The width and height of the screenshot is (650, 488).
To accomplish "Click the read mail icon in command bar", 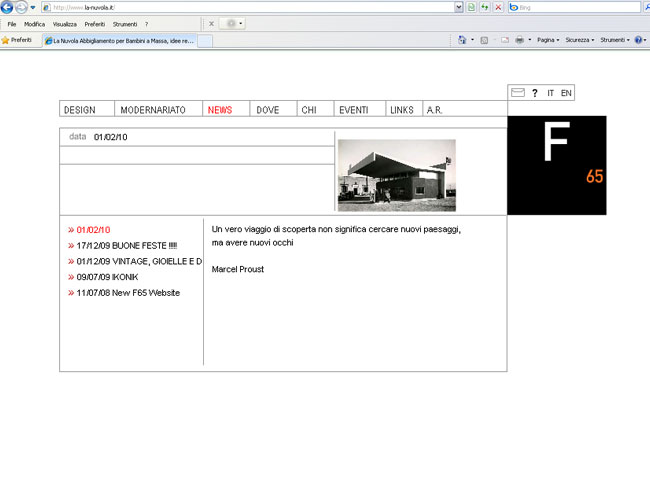I will pyautogui.click(x=504, y=40).
